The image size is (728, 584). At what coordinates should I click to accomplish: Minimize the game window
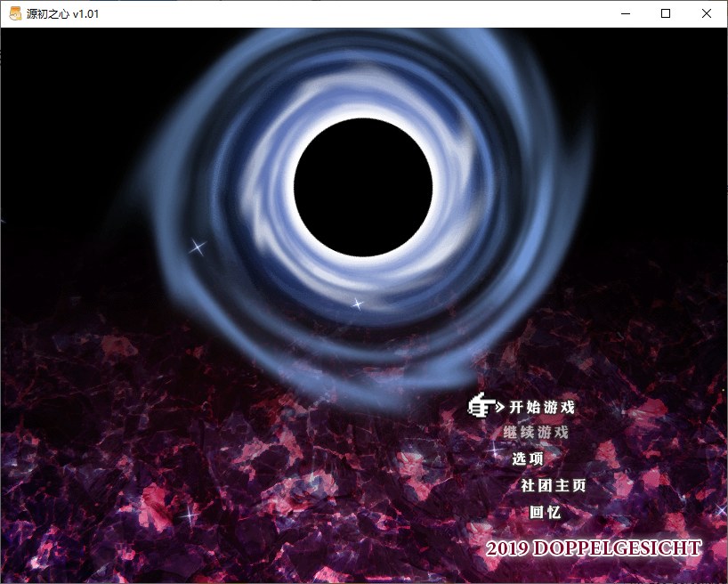pos(624,13)
